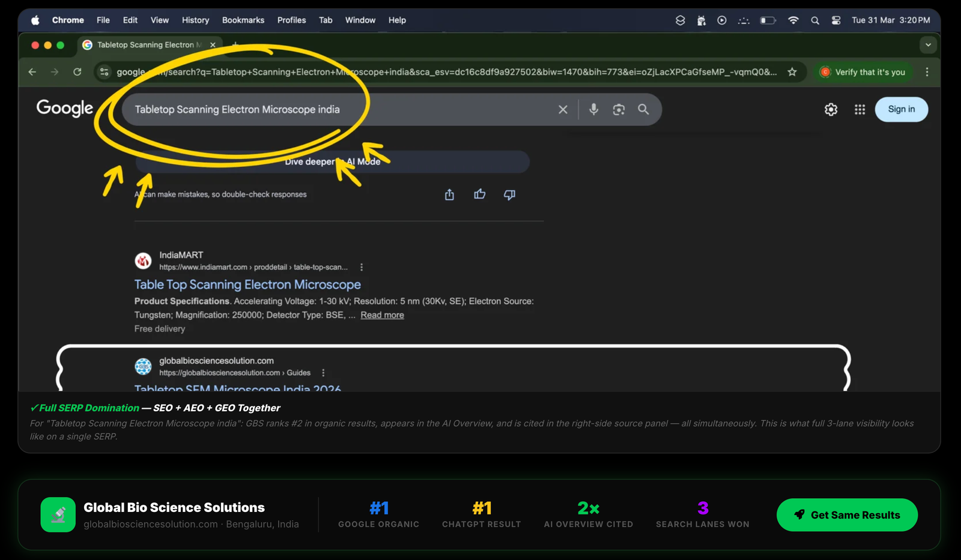Viewport: 961px width, 560px height.
Task: Clear the search query with X icon
Action: [x=563, y=109]
